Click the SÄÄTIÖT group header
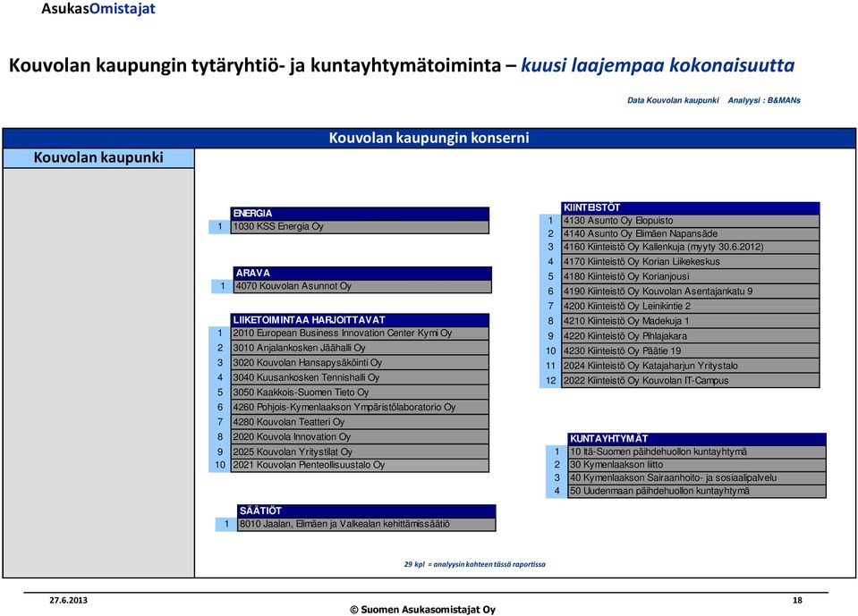 tap(366, 511)
